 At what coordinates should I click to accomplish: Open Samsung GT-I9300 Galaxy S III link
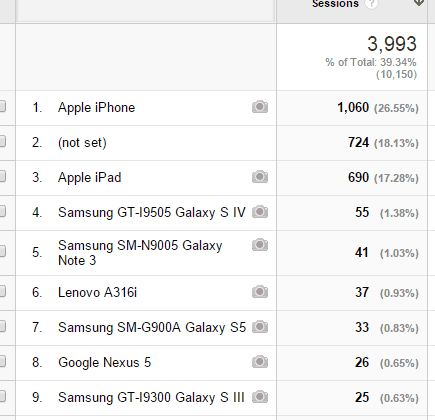(x=151, y=397)
